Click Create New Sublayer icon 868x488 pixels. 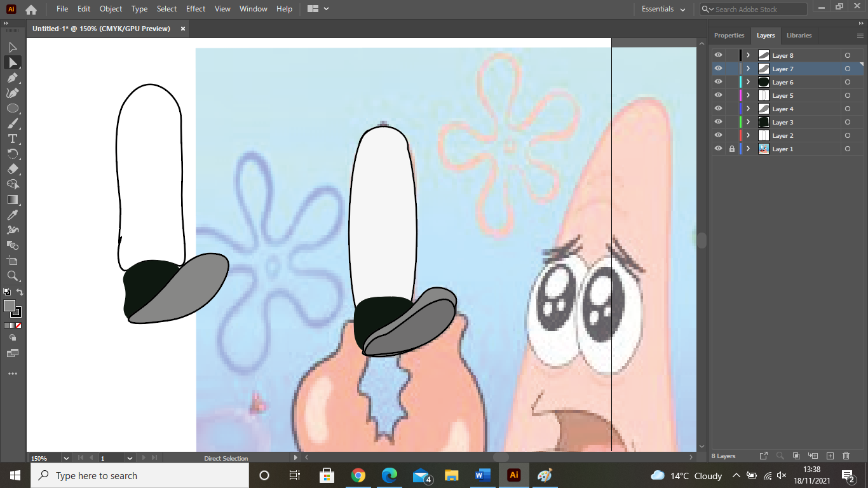pyautogui.click(x=813, y=456)
